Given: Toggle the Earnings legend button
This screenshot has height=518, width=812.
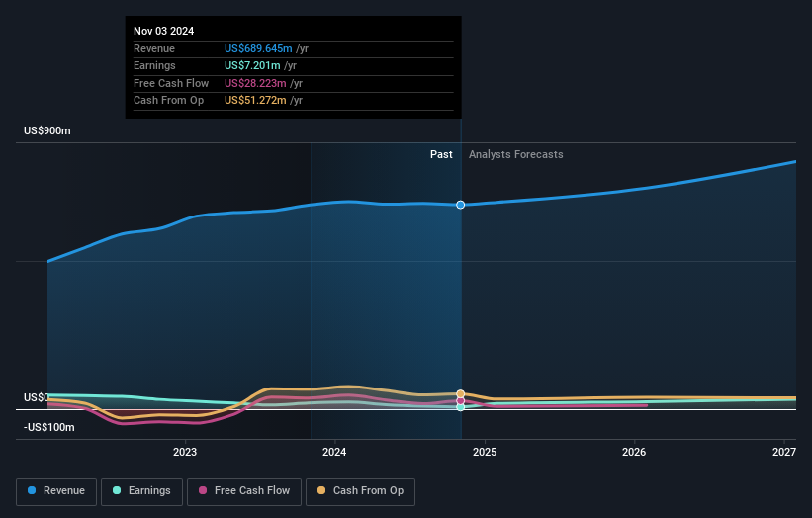Looking at the screenshot, I should click(141, 491).
